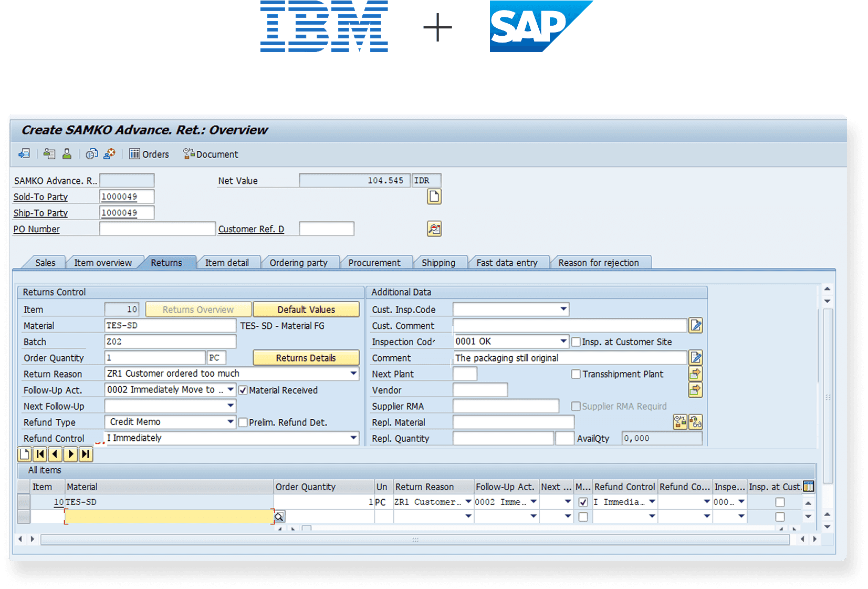The height and width of the screenshot is (589, 868).
Task: Open the Cust. Comment text editor icon
Action: click(x=696, y=326)
